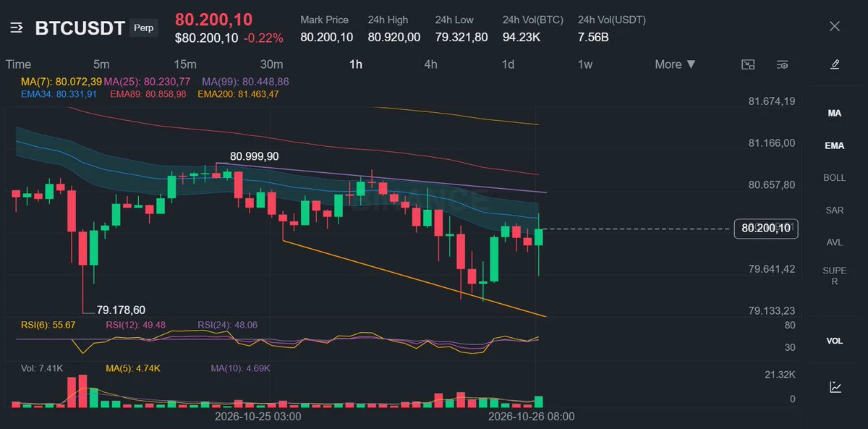Click the 79.178,60 low price marker
The image size is (868, 429).
coord(122,310)
